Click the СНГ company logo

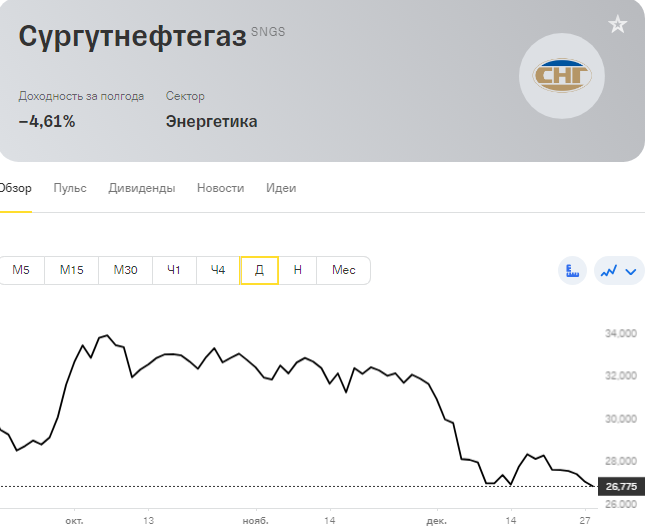(x=562, y=76)
